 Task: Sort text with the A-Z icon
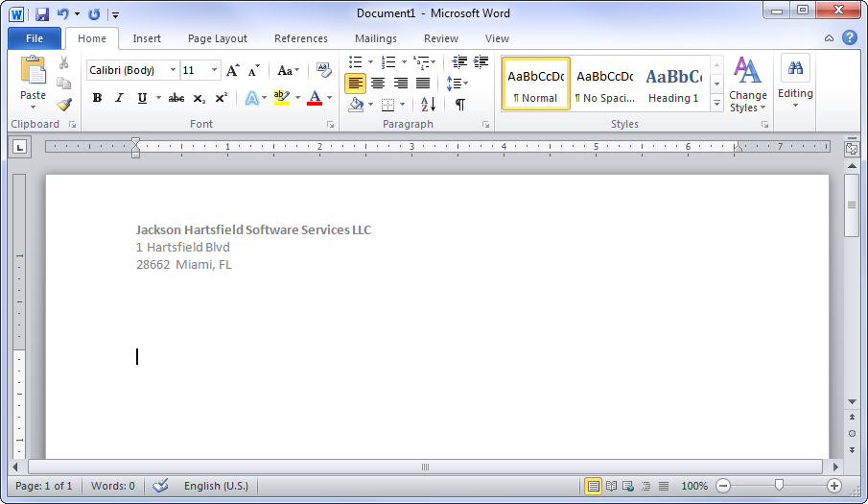click(x=428, y=104)
